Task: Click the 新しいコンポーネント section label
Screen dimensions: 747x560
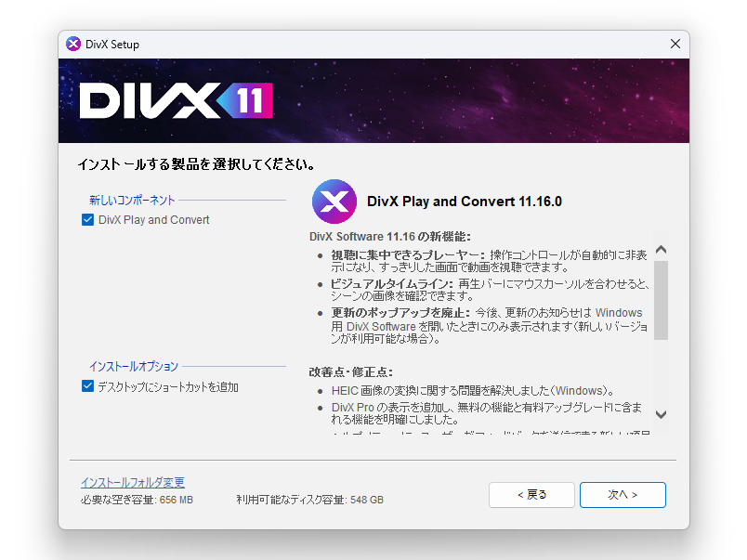Action: [x=132, y=200]
